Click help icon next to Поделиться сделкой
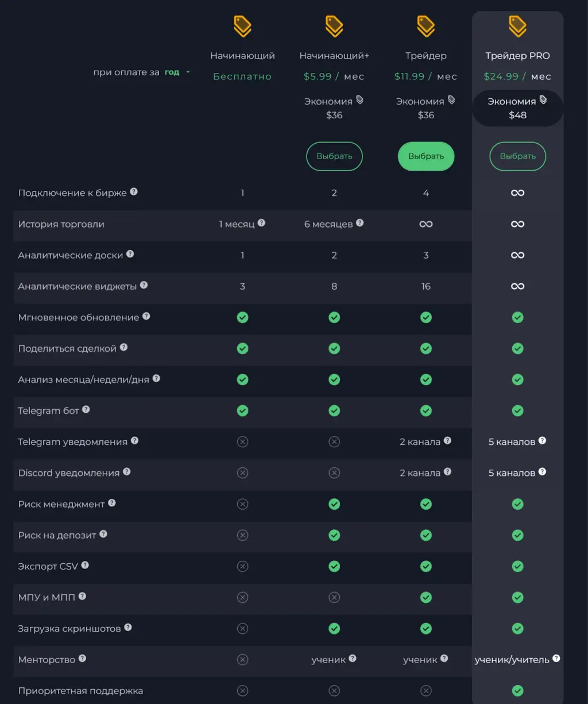The image size is (588, 704). (123, 347)
